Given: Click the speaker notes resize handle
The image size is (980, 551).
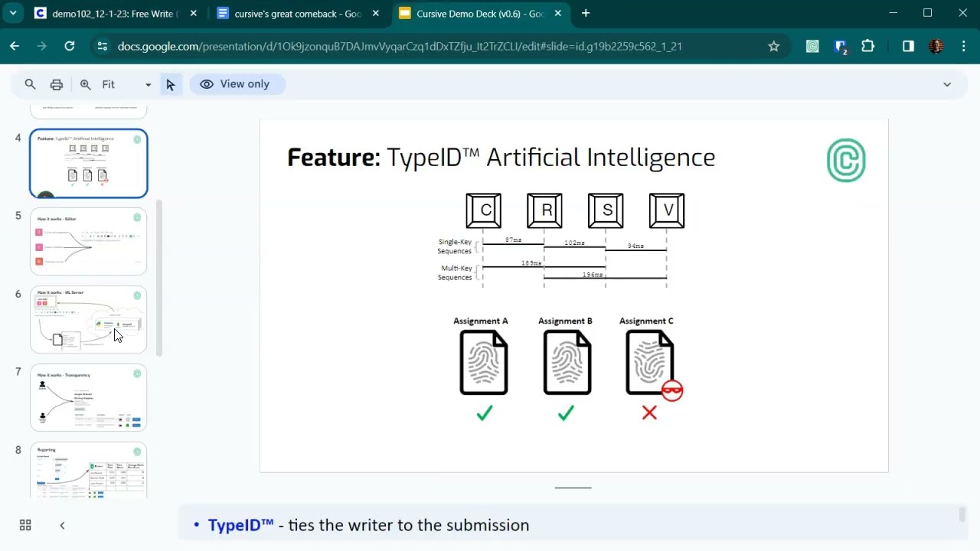Looking at the screenshot, I should (573, 487).
